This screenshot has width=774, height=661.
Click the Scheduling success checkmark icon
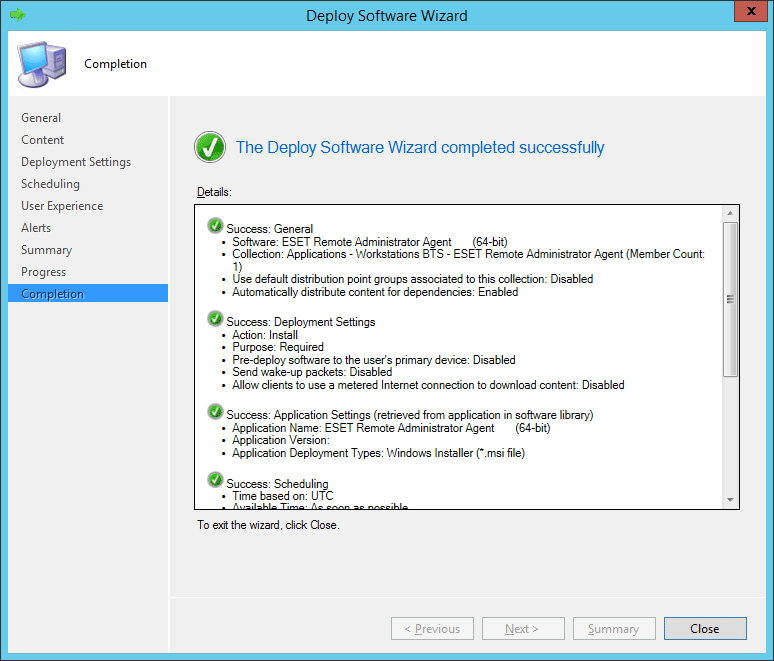[215, 481]
